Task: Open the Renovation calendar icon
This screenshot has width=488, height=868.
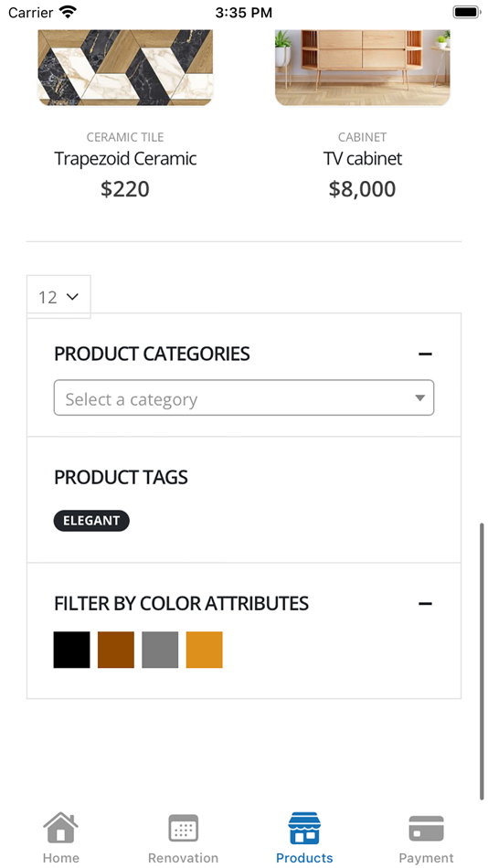Action: (184, 828)
